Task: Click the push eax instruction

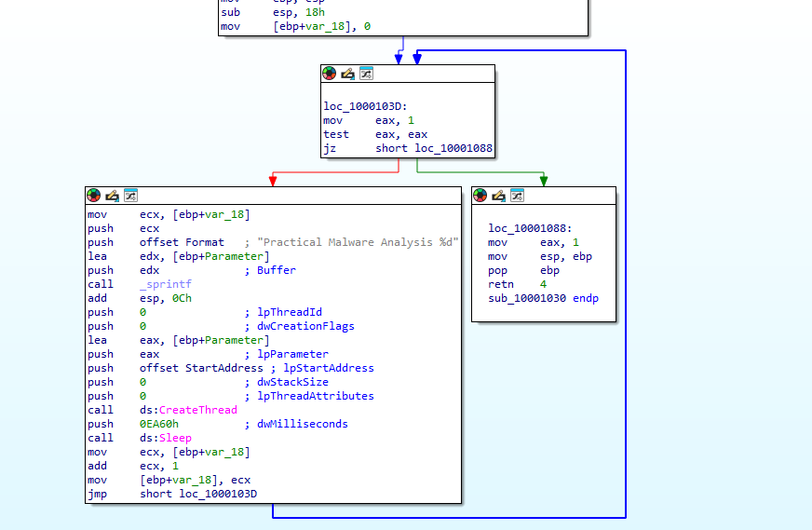Action: click(x=123, y=354)
